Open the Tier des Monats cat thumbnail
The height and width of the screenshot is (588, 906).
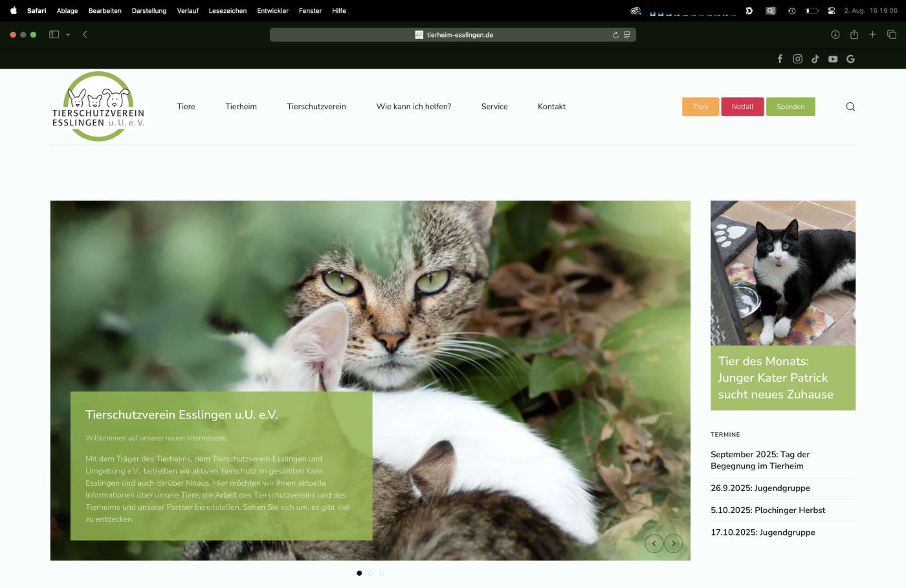click(782, 273)
